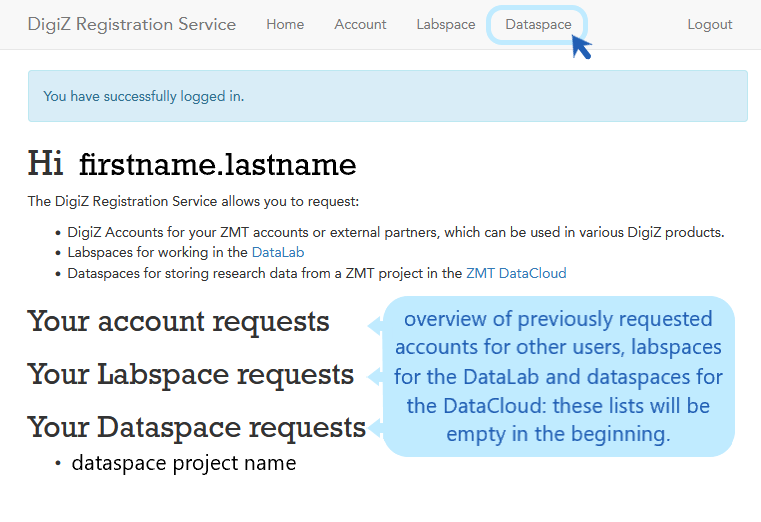
Task: Click callout pointer beside Your account requests
Action: click(376, 324)
